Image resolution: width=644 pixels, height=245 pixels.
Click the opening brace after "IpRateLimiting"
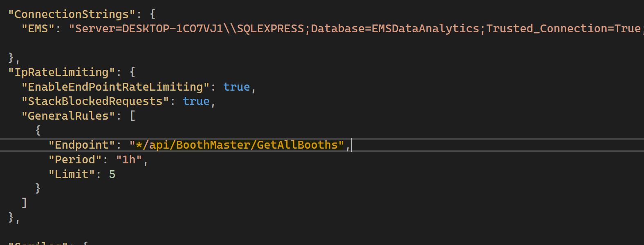[132, 72]
